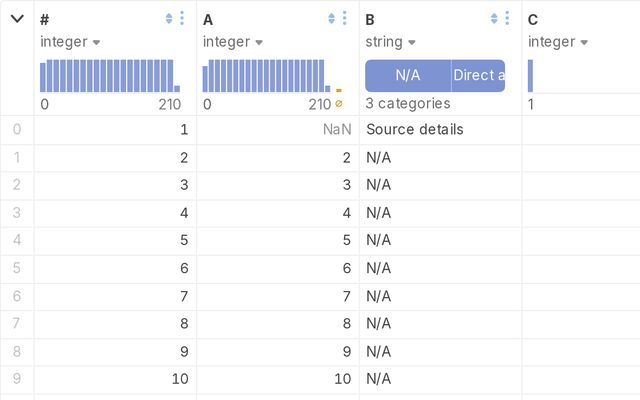Select the NaN cell in column A
Image resolution: width=640 pixels, height=400 pixels.
[278, 129]
